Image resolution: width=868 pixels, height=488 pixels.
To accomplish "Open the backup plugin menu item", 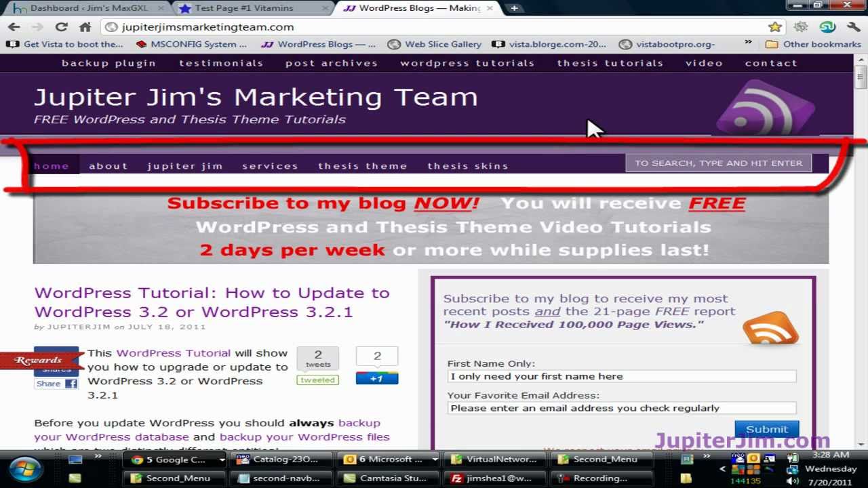I will click(108, 63).
